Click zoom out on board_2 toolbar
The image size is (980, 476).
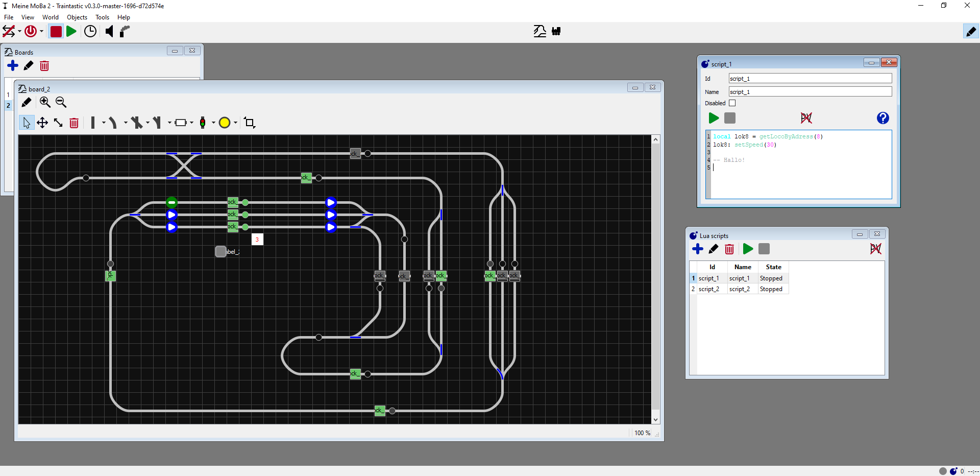pos(61,102)
